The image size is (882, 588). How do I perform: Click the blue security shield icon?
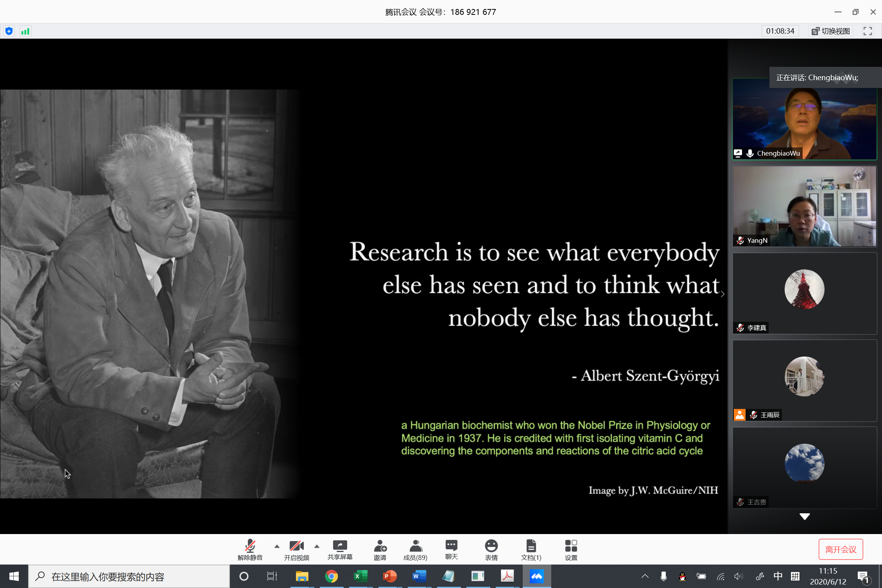pos(9,31)
